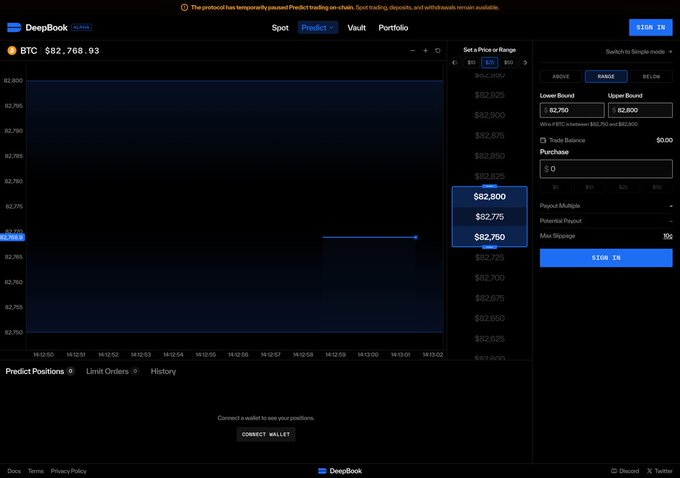Screen dimensions: 680x478
Task: Switch to the Predict Positions tab
Action: [39, 371]
